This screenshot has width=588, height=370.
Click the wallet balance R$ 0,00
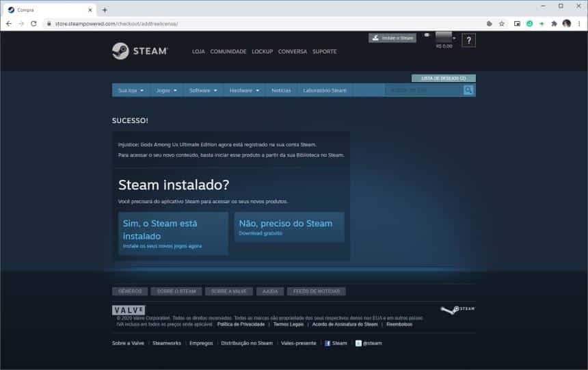point(444,46)
